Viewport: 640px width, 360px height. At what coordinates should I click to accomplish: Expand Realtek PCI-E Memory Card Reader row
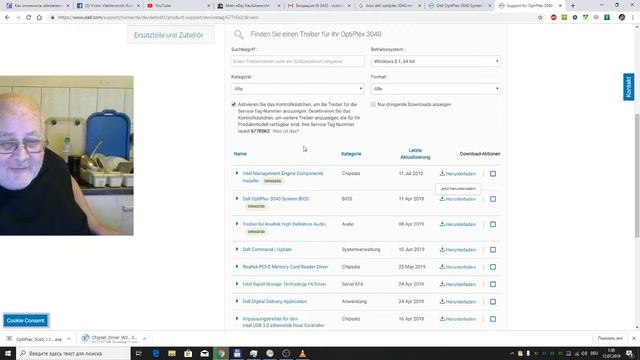(x=237, y=267)
